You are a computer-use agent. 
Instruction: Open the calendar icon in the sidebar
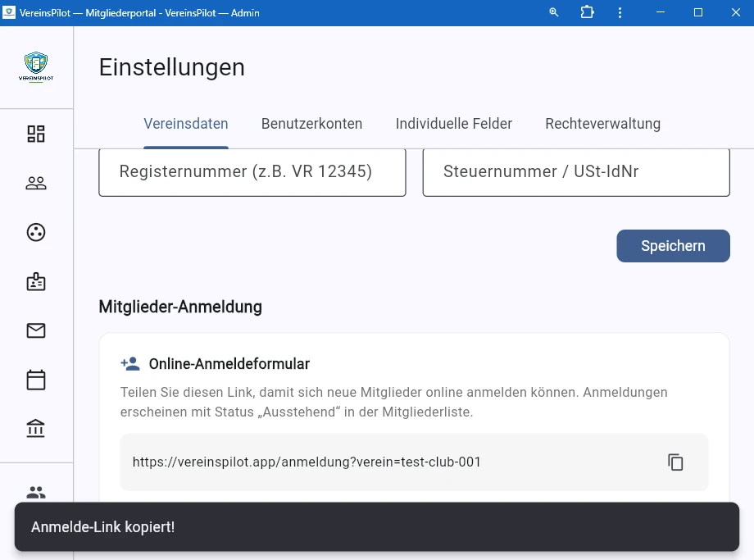pos(35,380)
